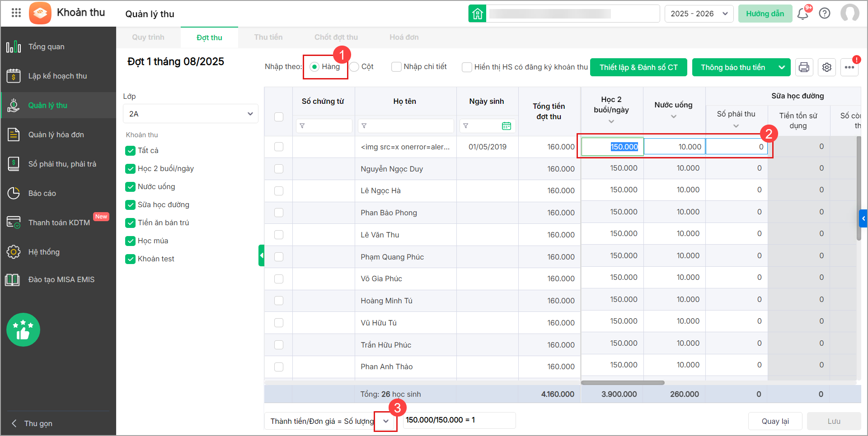Screen dimensions: 868x436
Task: Select the Hàng radio option
Action: (x=314, y=67)
